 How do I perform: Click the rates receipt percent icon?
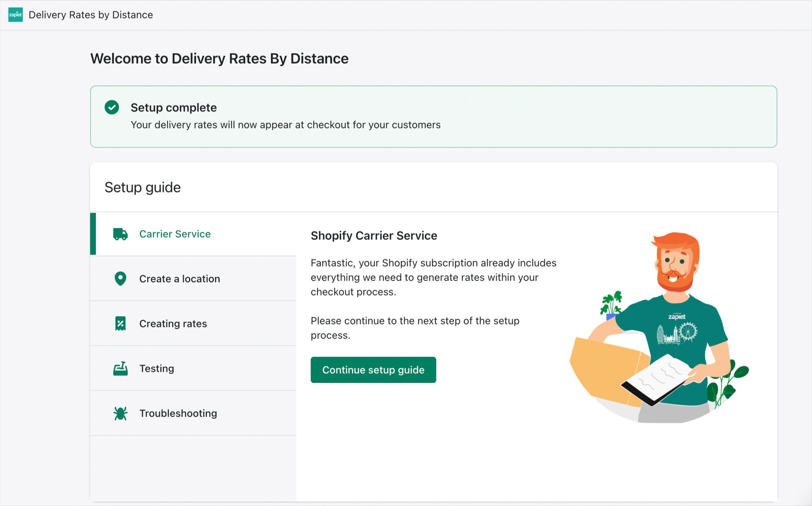(x=120, y=324)
